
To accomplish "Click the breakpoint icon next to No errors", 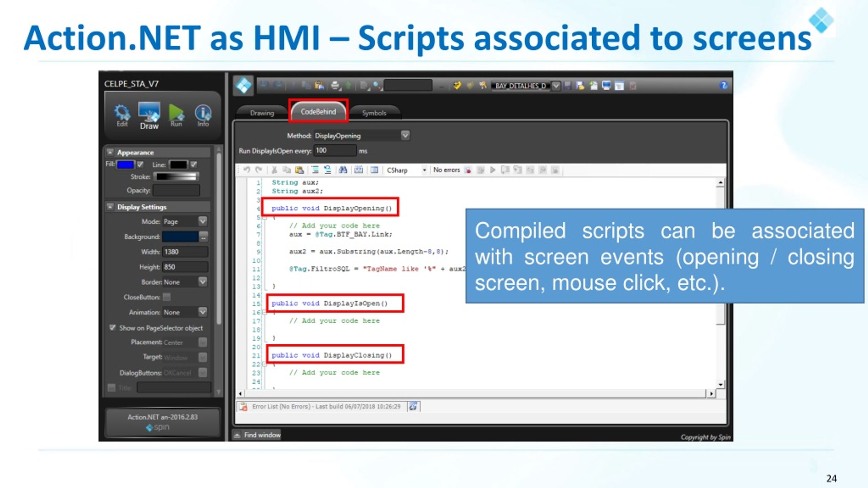I will (468, 170).
